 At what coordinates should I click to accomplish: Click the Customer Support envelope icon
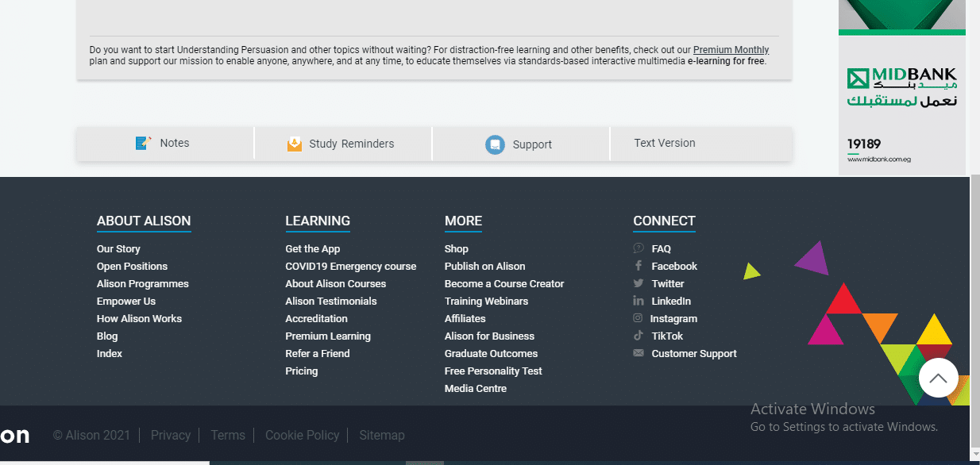tap(639, 353)
